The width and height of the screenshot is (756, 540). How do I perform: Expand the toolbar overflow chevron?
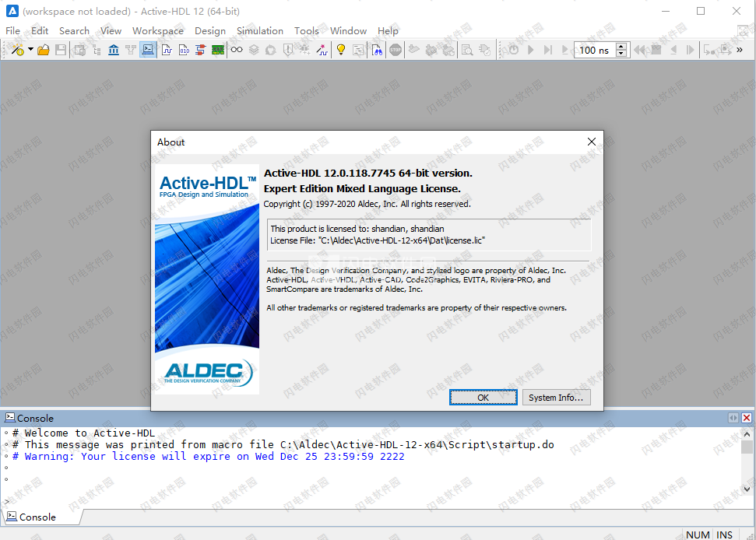740,50
